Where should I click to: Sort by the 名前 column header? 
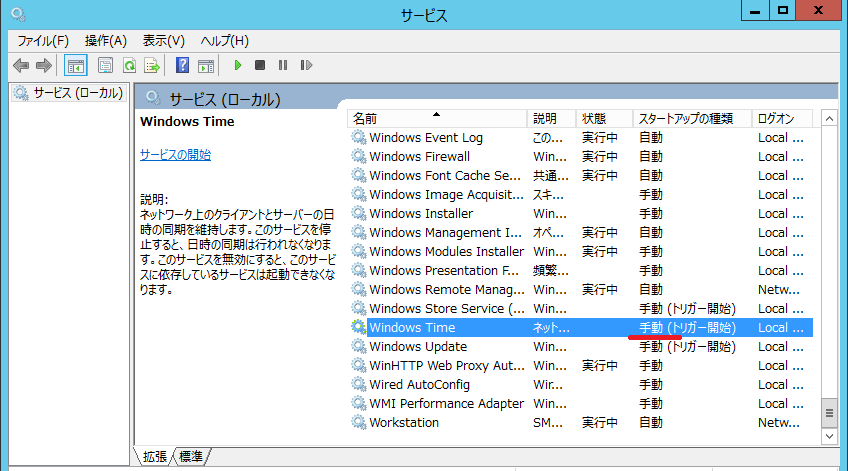(x=365, y=118)
